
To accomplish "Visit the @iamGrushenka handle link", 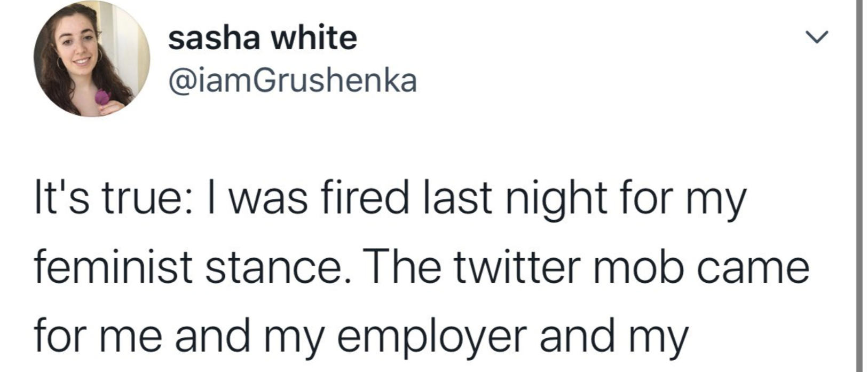I will 292,81.
